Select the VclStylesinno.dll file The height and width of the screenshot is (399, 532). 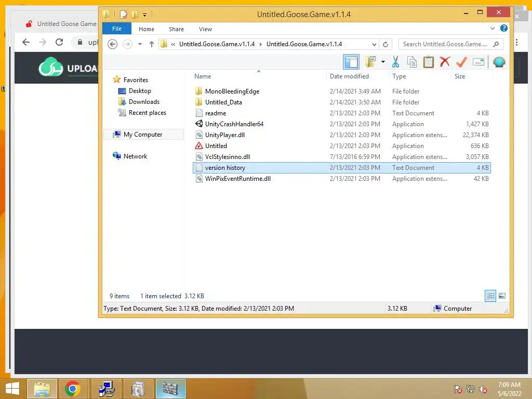coord(228,157)
